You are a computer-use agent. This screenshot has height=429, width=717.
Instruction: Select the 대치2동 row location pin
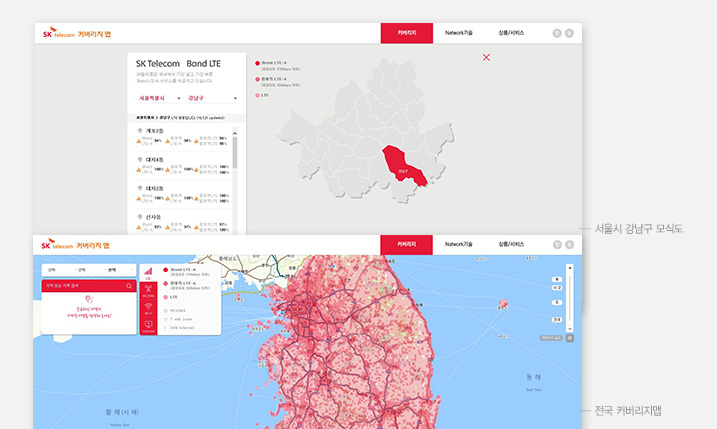(140, 188)
